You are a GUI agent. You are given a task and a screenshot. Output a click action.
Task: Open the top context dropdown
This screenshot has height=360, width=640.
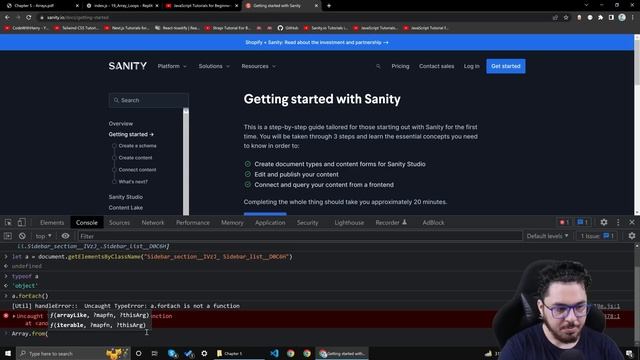43,236
